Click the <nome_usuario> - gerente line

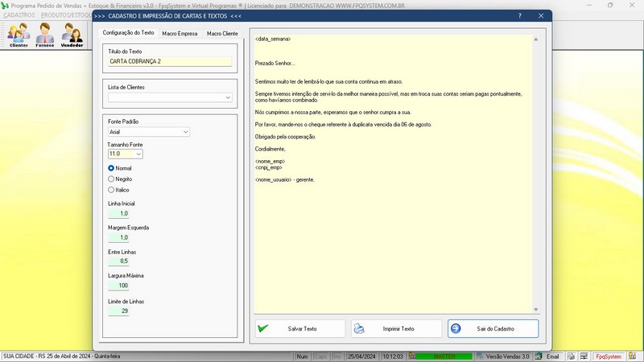point(285,179)
